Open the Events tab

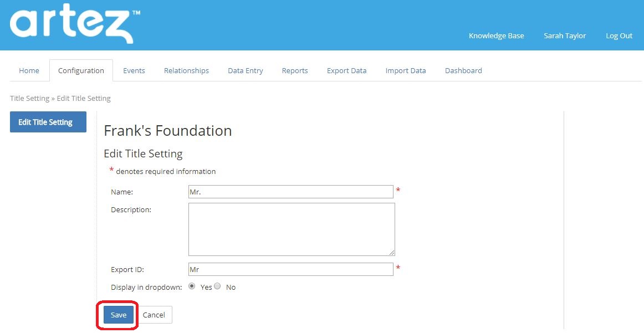[x=134, y=70]
